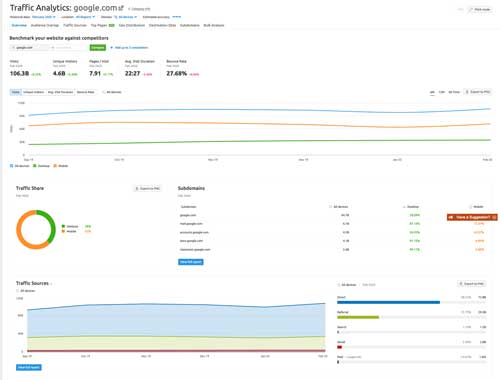Switch to the Audience Overlap tab
Screen dimensions: 500x380
pos(45,25)
